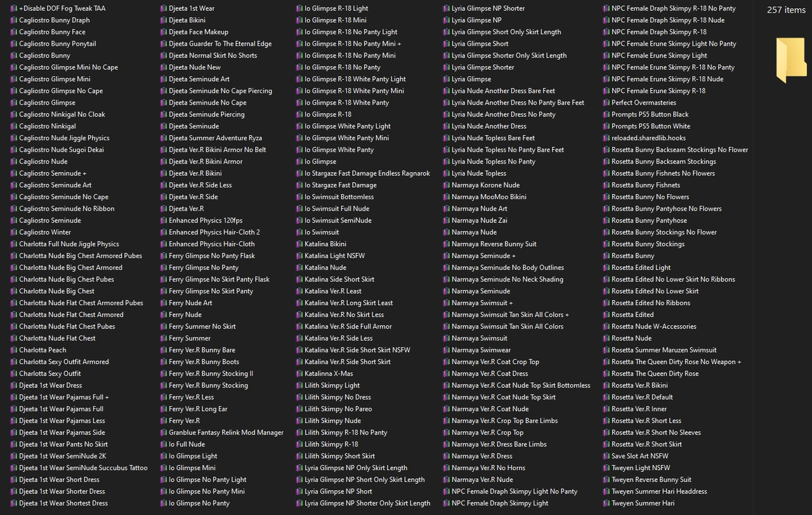
Task: Select Io Stargaze Fast Damage Endless Ragnarok
Action: click(367, 173)
